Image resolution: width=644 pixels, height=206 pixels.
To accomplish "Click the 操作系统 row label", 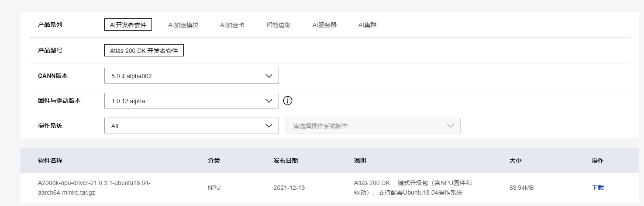I will 50,126.
